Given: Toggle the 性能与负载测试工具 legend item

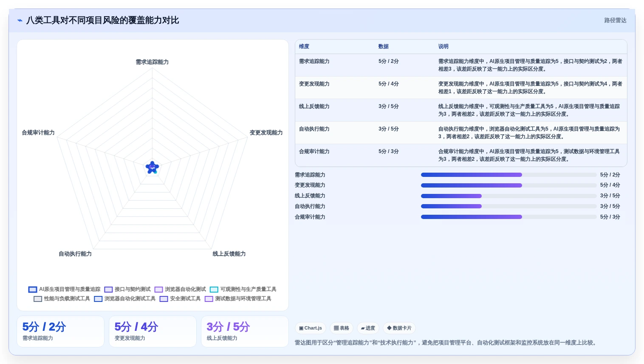Looking at the screenshot, I should (62, 299).
